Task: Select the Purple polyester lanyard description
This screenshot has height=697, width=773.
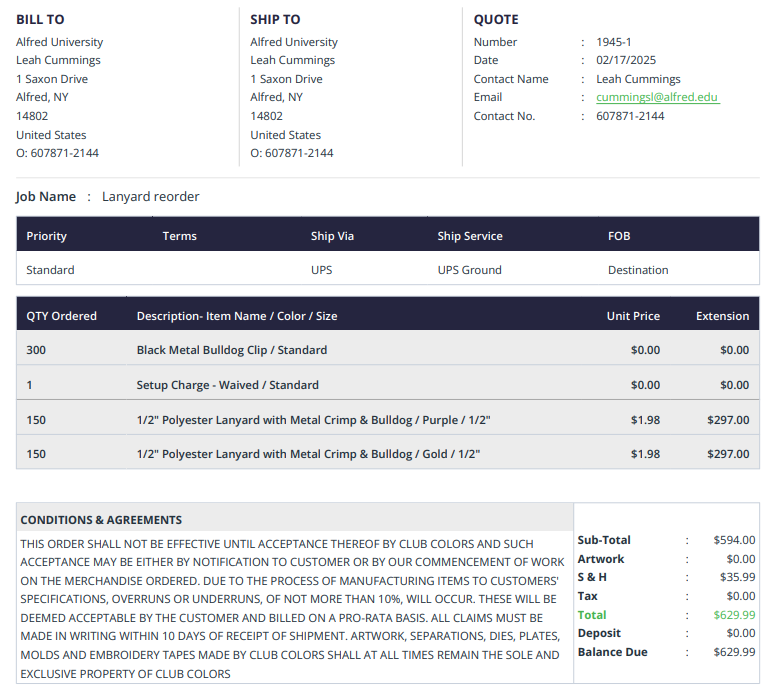Action: (x=314, y=420)
